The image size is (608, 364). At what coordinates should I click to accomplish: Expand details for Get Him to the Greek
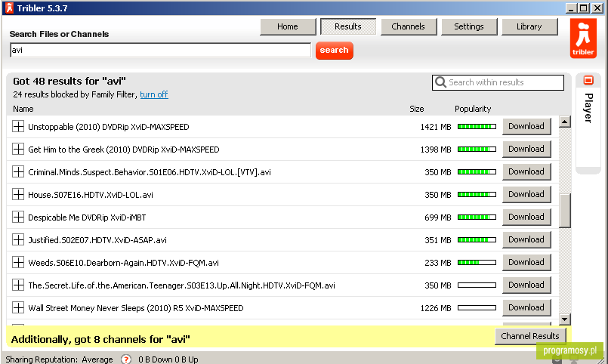[x=18, y=149]
